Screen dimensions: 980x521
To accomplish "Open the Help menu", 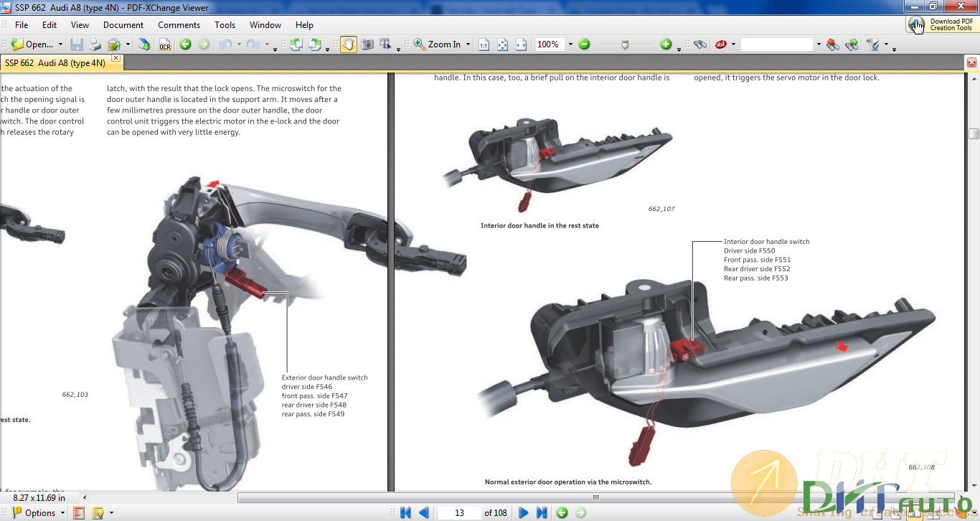I will click(x=304, y=24).
